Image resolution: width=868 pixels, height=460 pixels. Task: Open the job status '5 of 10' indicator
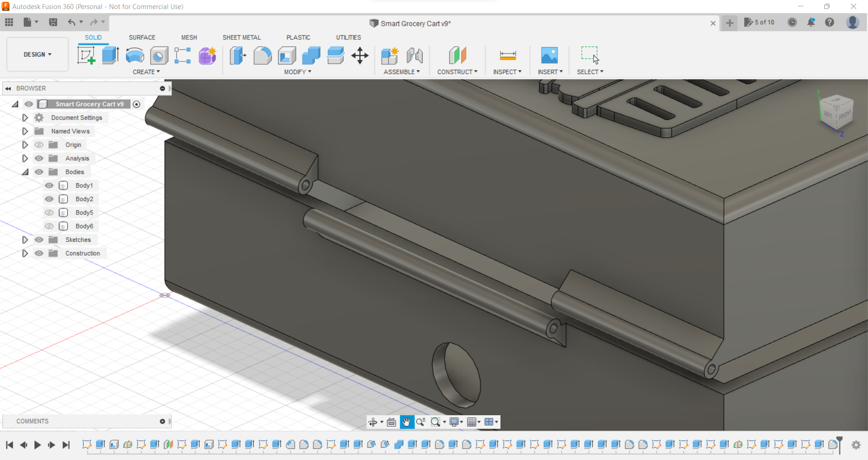(x=759, y=22)
